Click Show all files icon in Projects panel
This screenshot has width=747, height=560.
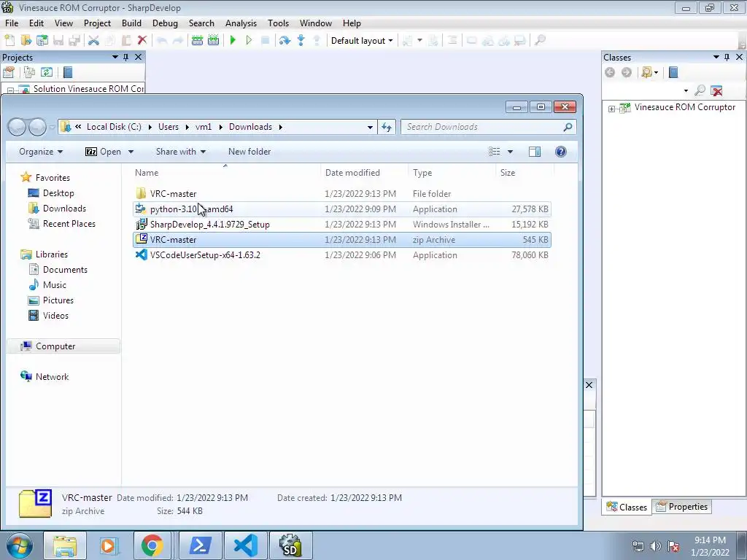click(29, 72)
